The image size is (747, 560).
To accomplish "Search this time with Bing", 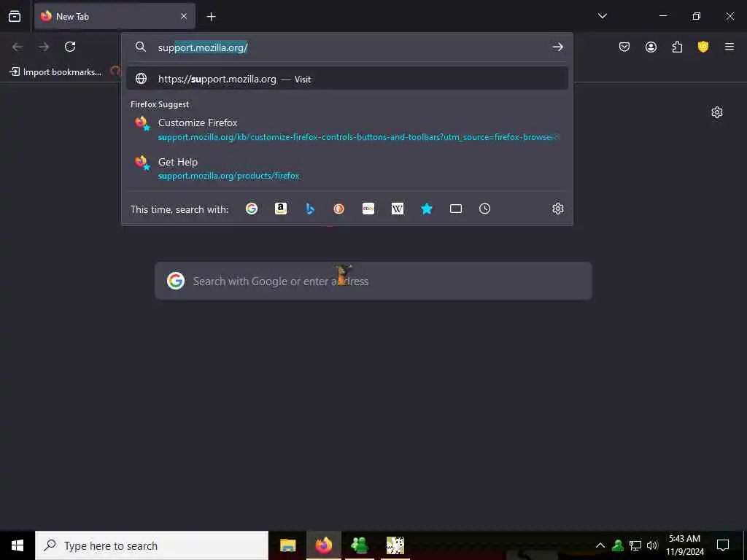I will [x=310, y=209].
